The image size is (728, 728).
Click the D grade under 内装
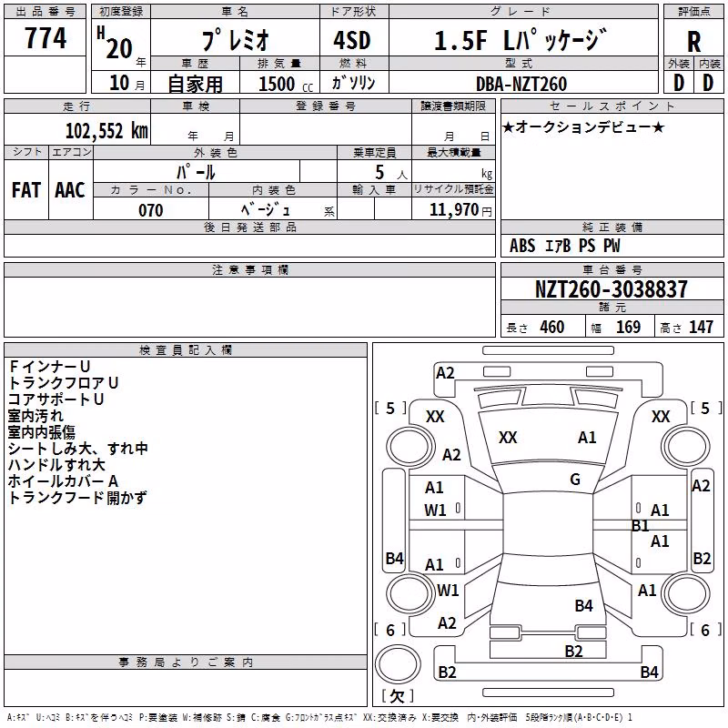click(x=708, y=83)
